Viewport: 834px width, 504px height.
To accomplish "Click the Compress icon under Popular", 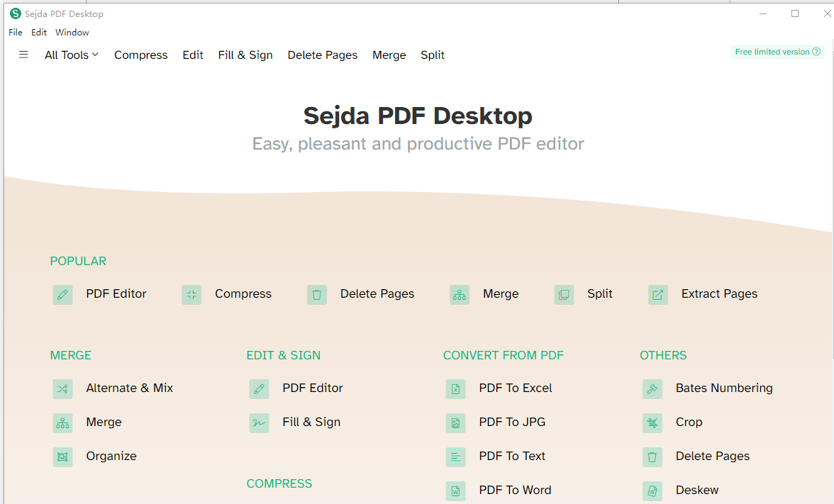I will [x=191, y=295].
